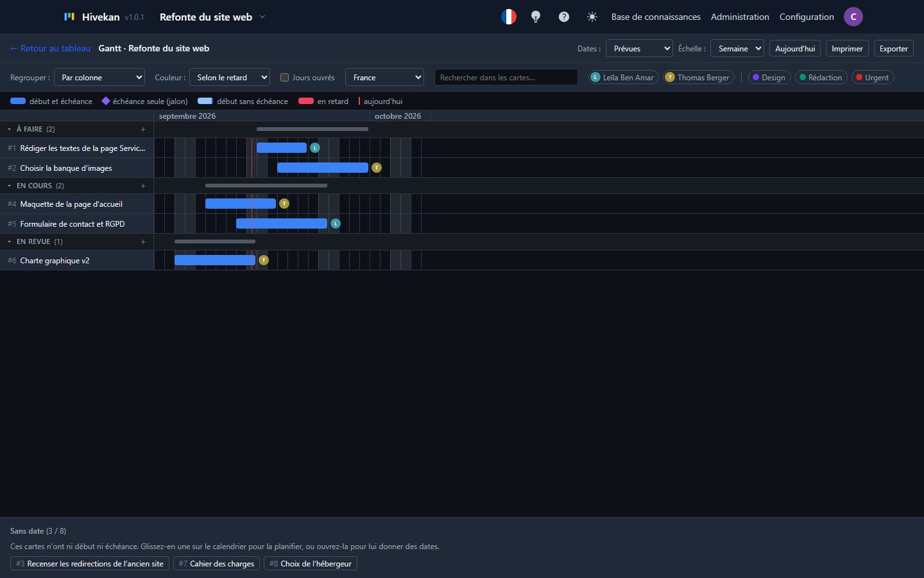Click the Formulaire de contact et RGPD bar

point(282,223)
